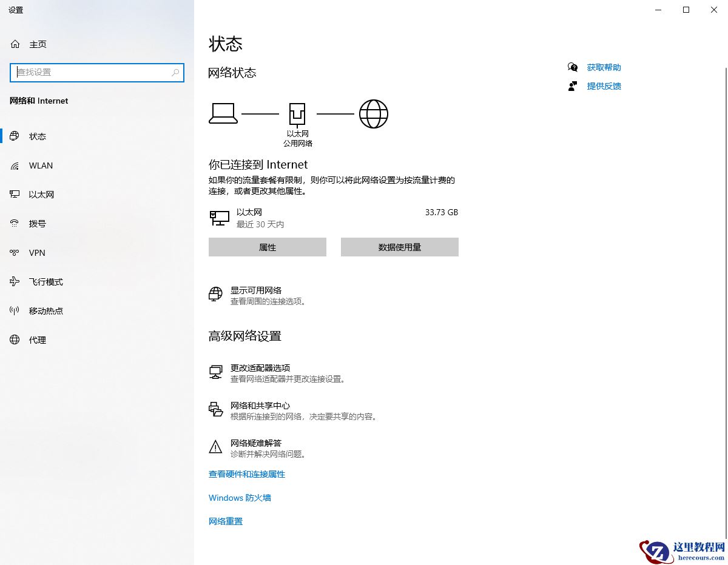Open 拨号 dial-up settings

tap(38, 223)
